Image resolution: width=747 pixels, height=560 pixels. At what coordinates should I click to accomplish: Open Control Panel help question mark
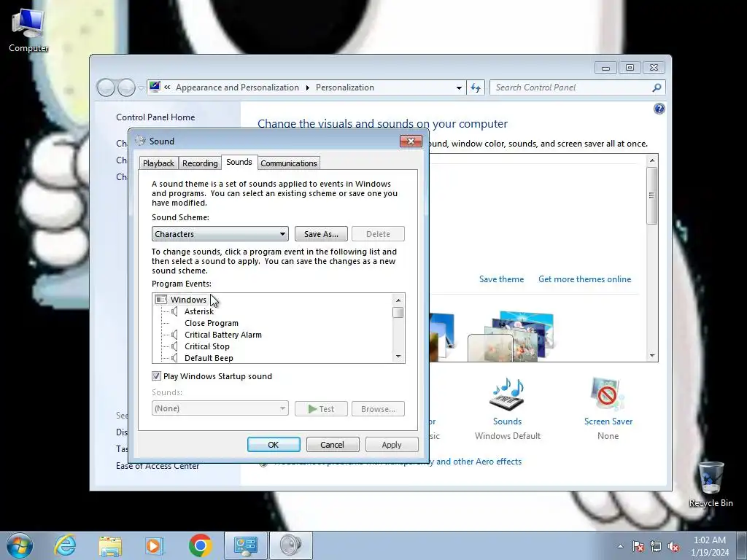659,109
